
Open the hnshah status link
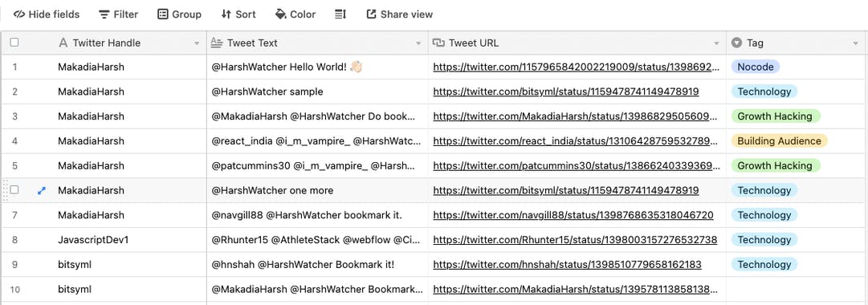tap(568, 264)
